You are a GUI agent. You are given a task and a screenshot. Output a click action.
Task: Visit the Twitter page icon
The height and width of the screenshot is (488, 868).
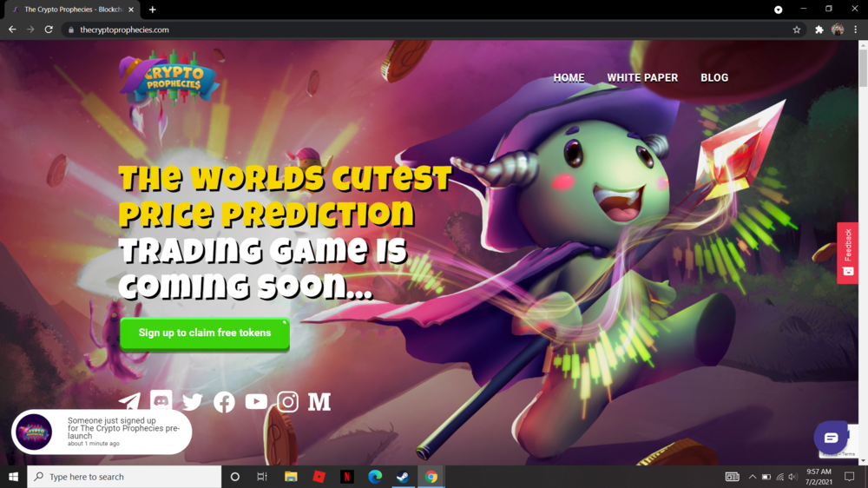click(x=193, y=401)
